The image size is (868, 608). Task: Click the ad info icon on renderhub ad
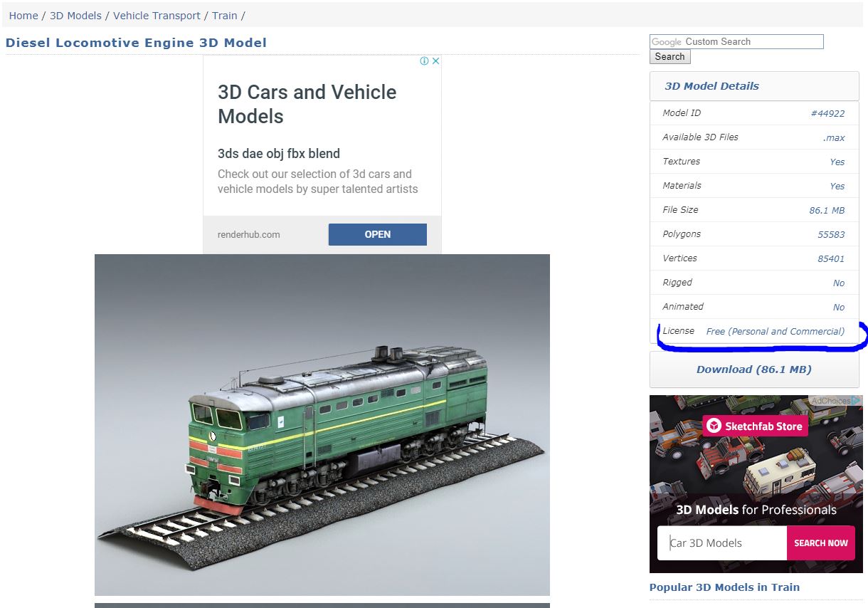coord(424,61)
